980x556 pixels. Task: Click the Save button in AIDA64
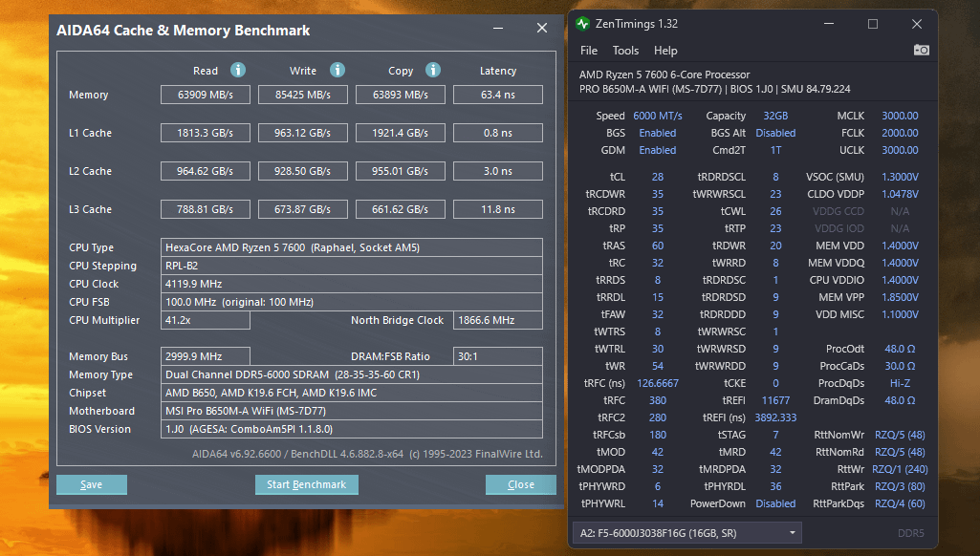click(91, 484)
